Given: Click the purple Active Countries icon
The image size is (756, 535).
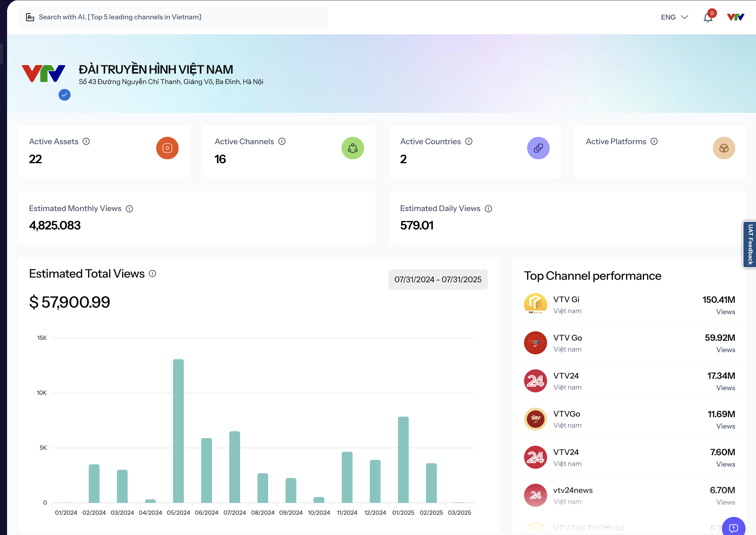Looking at the screenshot, I should pos(538,148).
